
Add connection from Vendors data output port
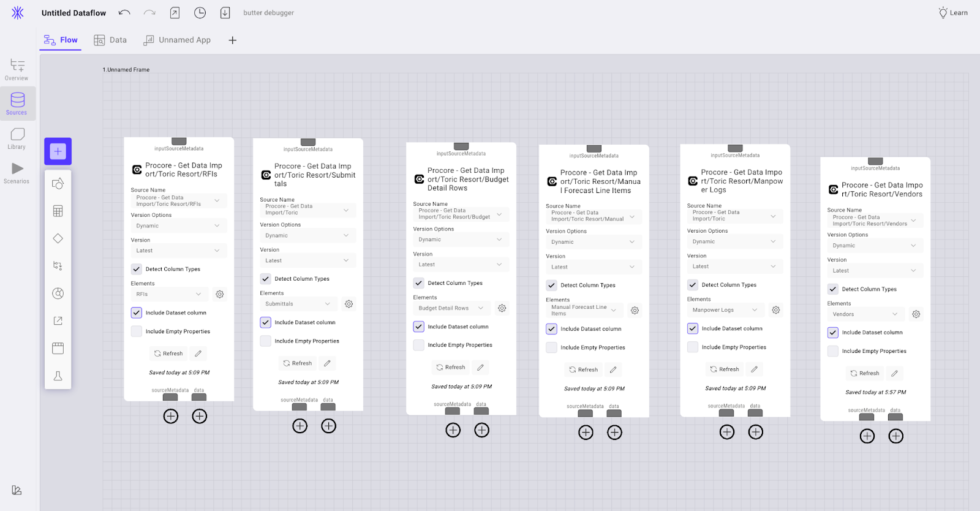896,436
